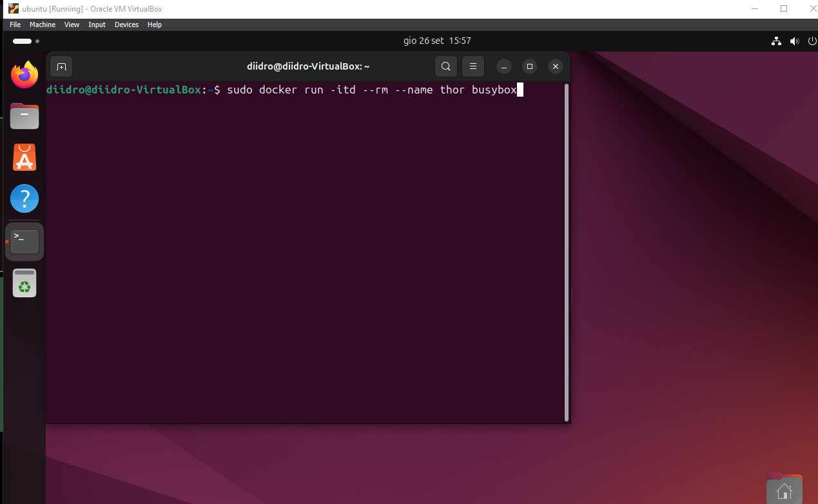Open the terminal search

(x=445, y=66)
